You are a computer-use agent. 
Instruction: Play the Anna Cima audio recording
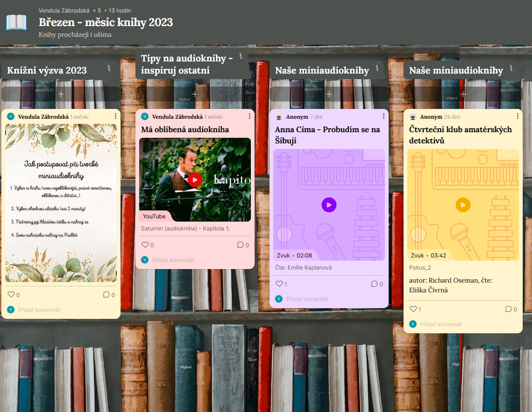point(329,205)
